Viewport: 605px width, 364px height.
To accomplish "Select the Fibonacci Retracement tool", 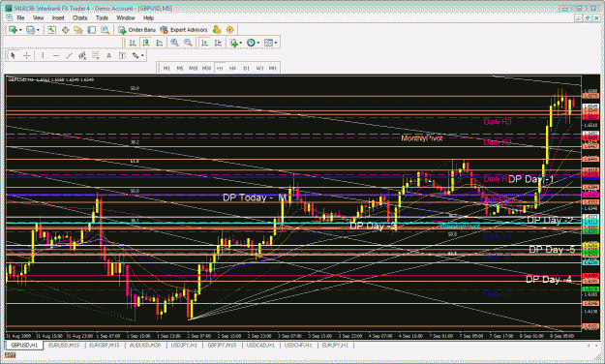I will tap(95, 55).
